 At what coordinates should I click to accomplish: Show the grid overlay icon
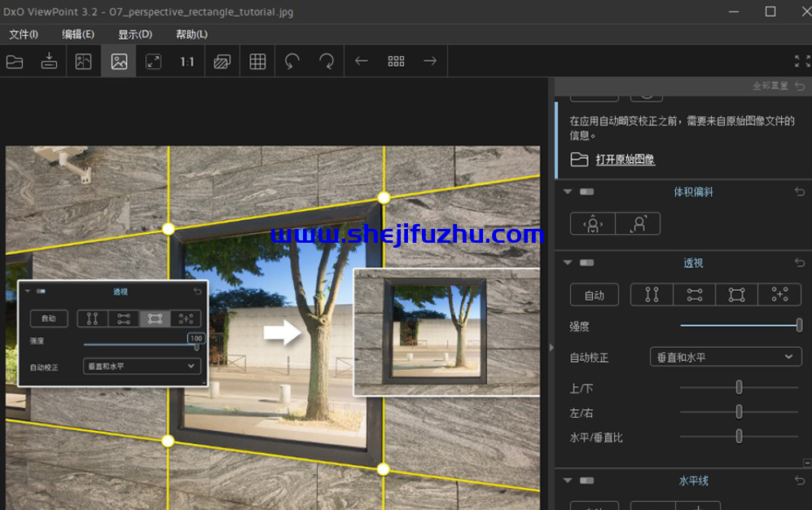coord(257,61)
